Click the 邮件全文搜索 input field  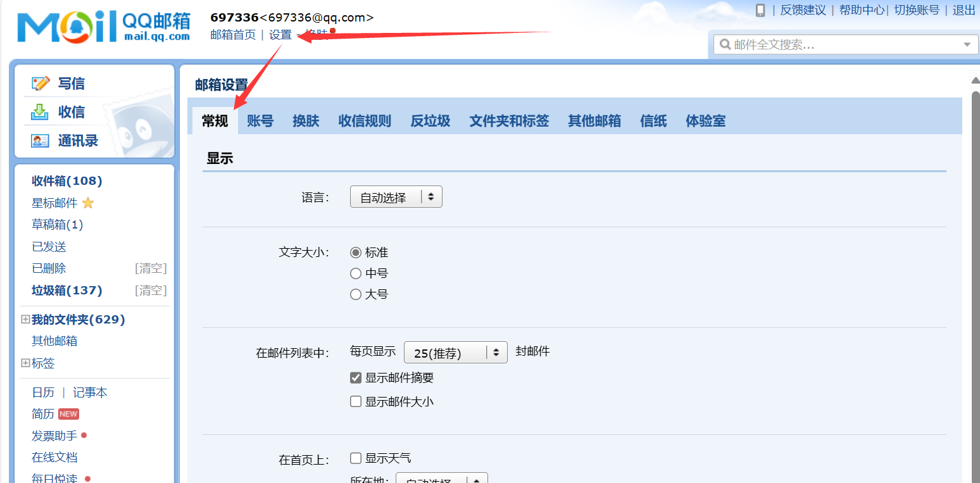[845, 45]
